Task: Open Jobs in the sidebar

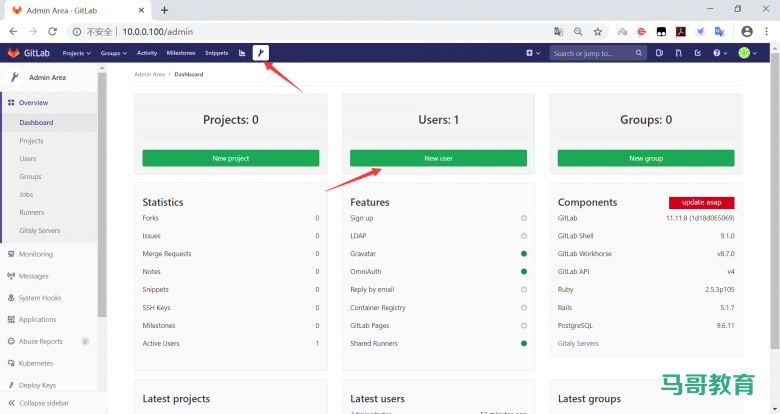Action: pos(26,195)
